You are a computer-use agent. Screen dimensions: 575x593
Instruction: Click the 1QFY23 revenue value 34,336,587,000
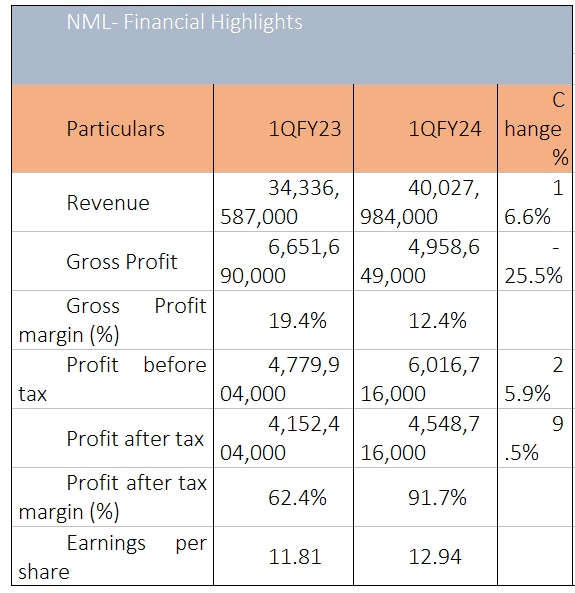[x=283, y=202]
